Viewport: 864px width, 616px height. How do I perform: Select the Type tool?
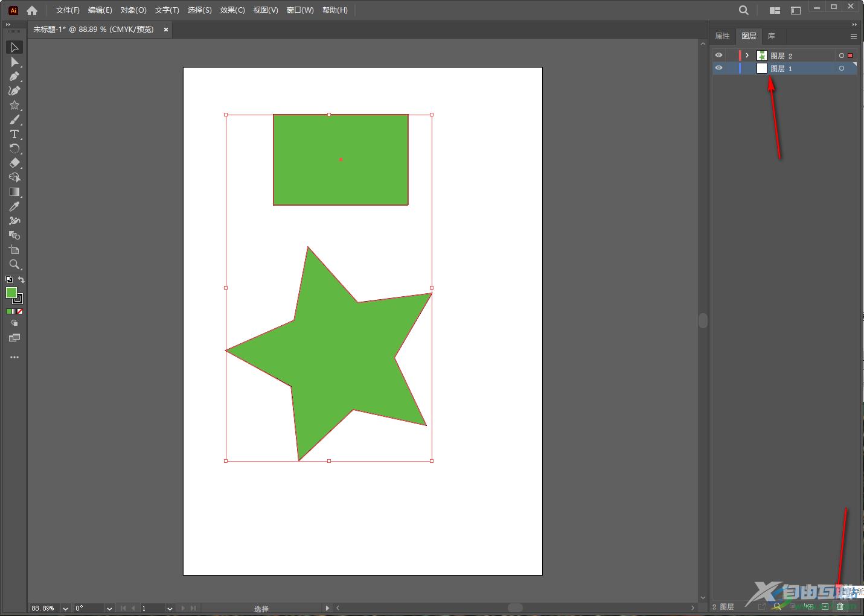[x=14, y=134]
